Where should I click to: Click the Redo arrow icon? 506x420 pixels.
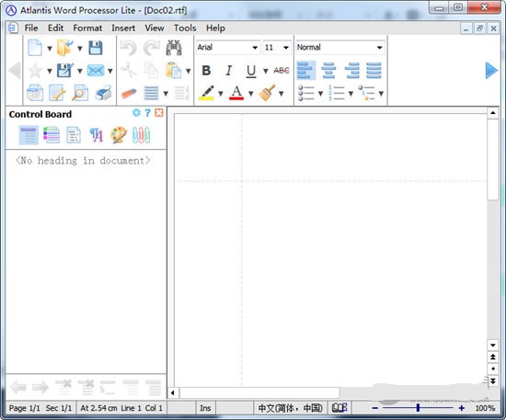152,48
